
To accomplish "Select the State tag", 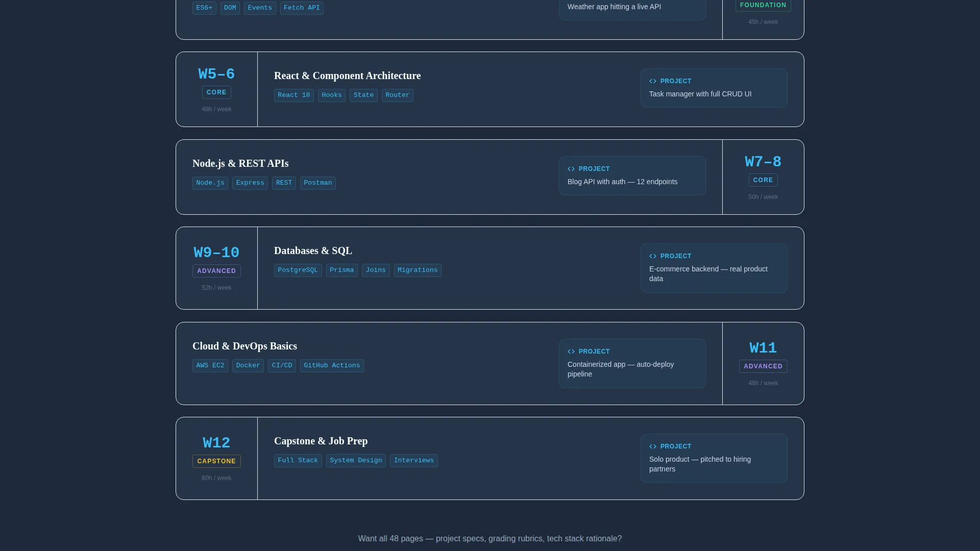I will pos(363,95).
